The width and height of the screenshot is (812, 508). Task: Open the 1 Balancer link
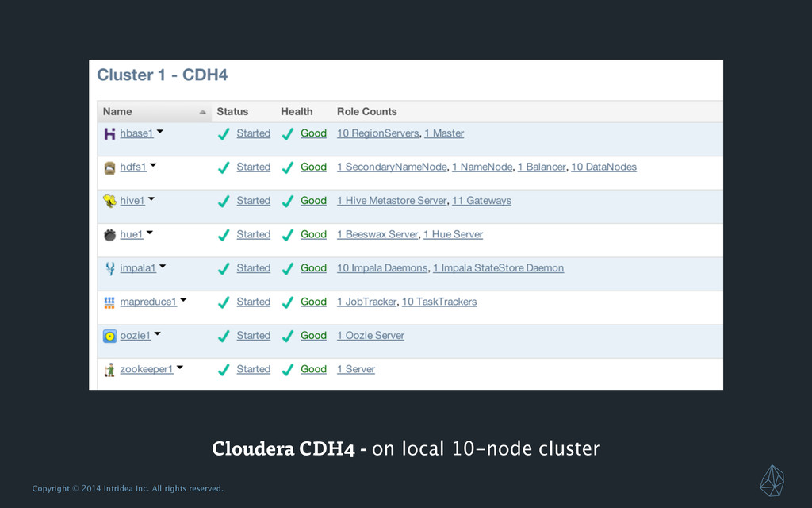click(x=542, y=167)
